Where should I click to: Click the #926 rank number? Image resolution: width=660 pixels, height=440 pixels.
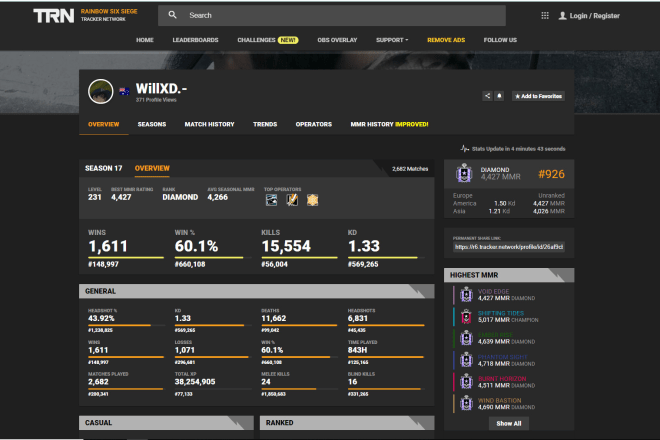pos(551,174)
